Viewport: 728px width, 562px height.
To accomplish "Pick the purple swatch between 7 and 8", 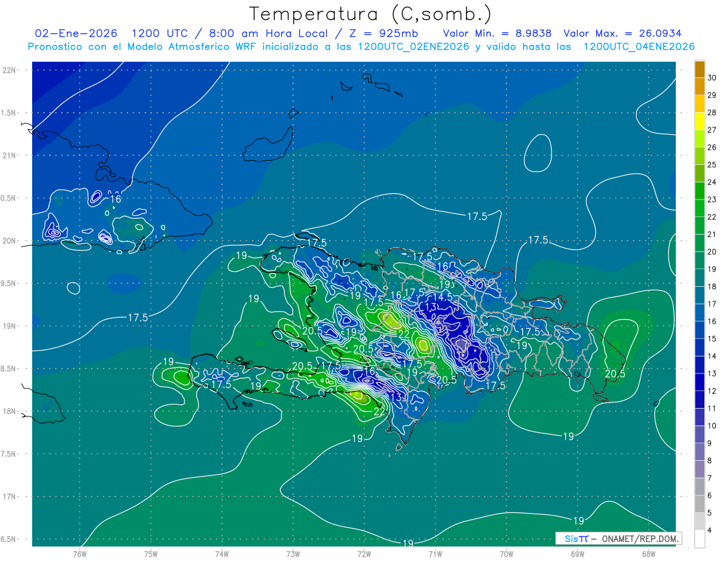I will 699,470.
